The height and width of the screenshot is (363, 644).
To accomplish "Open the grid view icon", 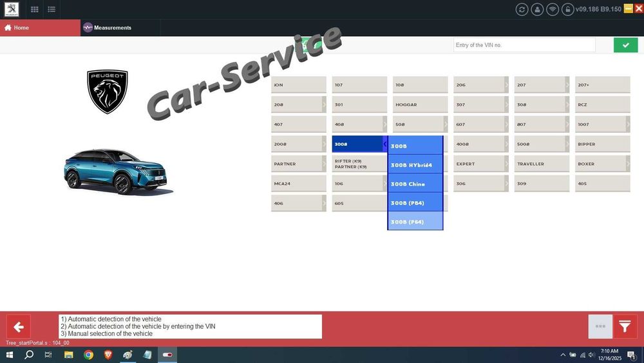I will point(35,9).
